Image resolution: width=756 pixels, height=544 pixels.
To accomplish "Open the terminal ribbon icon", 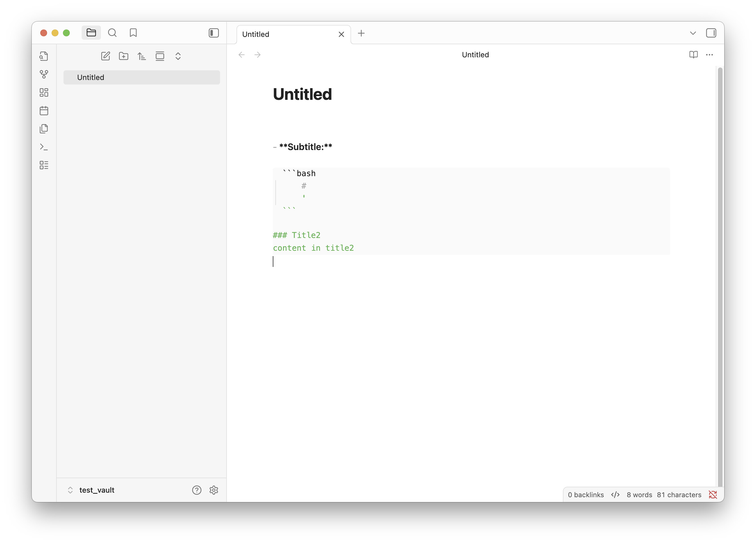I will click(x=44, y=147).
